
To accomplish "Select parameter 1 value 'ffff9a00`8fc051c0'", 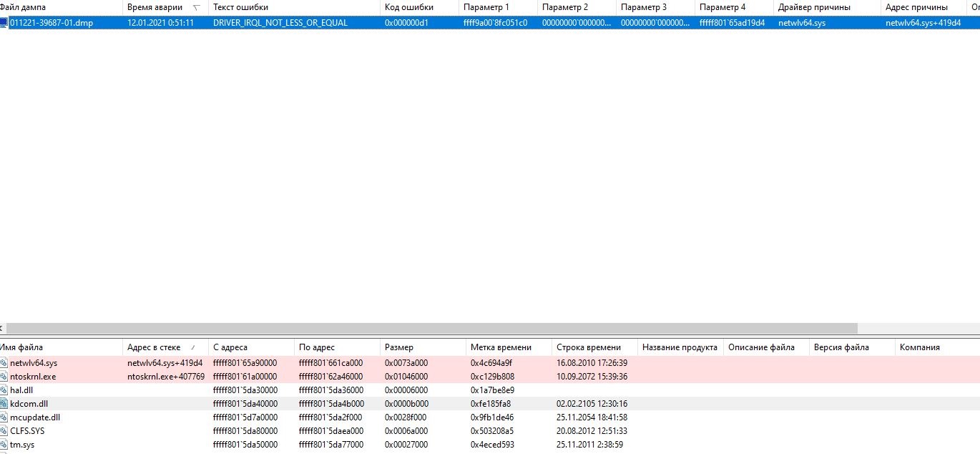I will [x=496, y=23].
